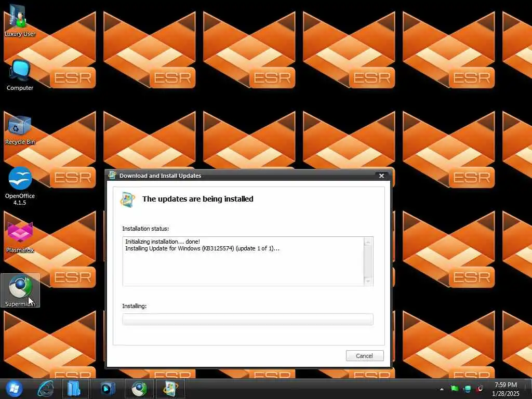532x399 pixels.
Task: Switch to Supermium in the taskbar
Action: pos(139,389)
